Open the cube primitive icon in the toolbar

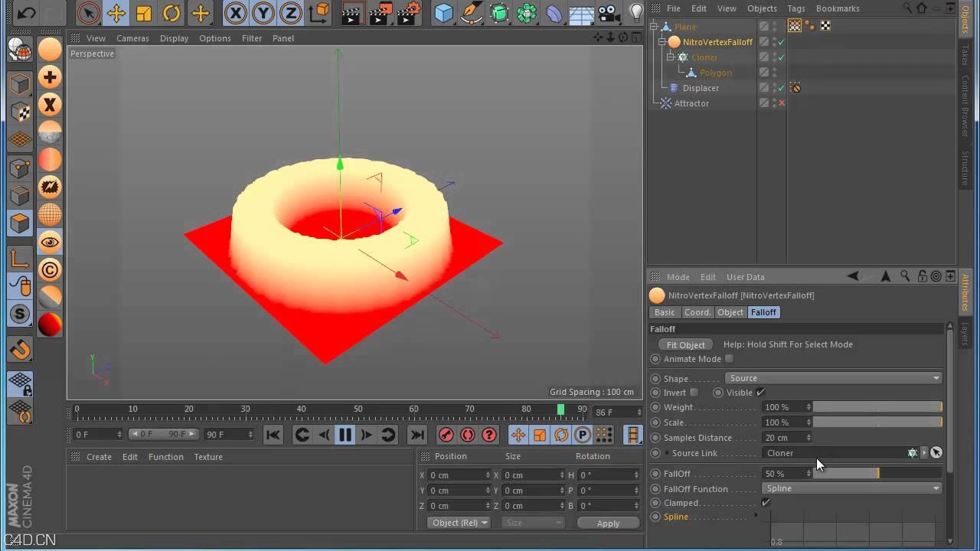pos(443,13)
